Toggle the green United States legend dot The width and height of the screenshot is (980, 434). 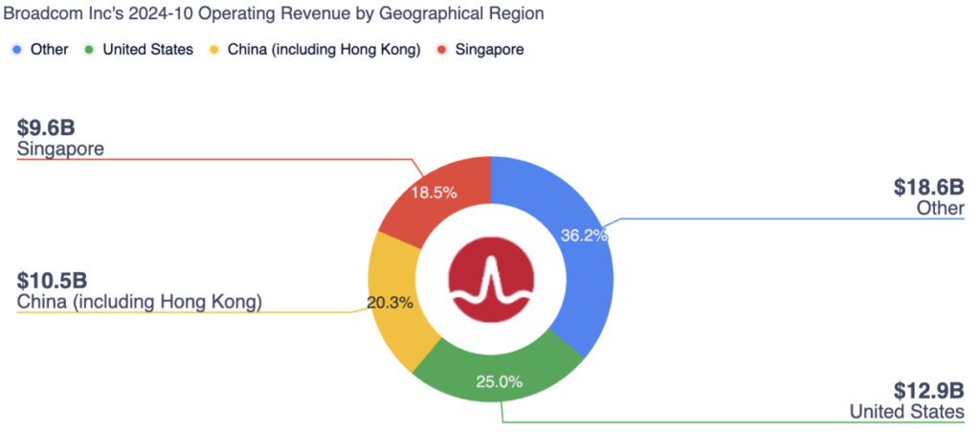[89, 50]
